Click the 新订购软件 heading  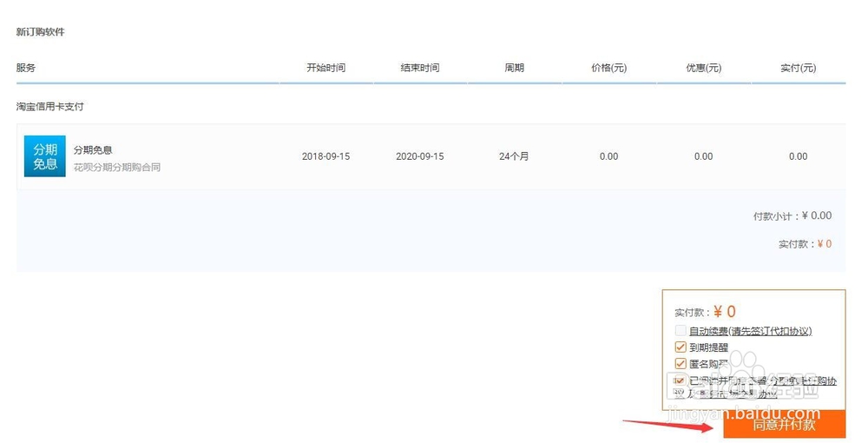pyautogui.click(x=41, y=32)
